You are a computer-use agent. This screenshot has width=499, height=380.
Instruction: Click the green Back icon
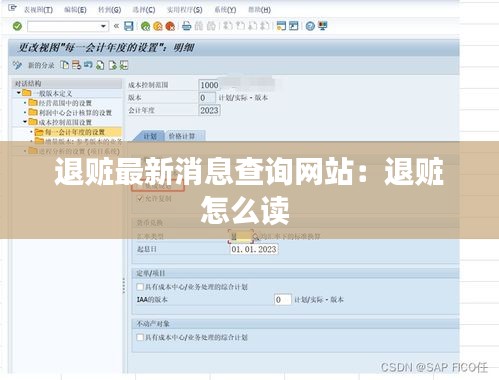coord(145,26)
